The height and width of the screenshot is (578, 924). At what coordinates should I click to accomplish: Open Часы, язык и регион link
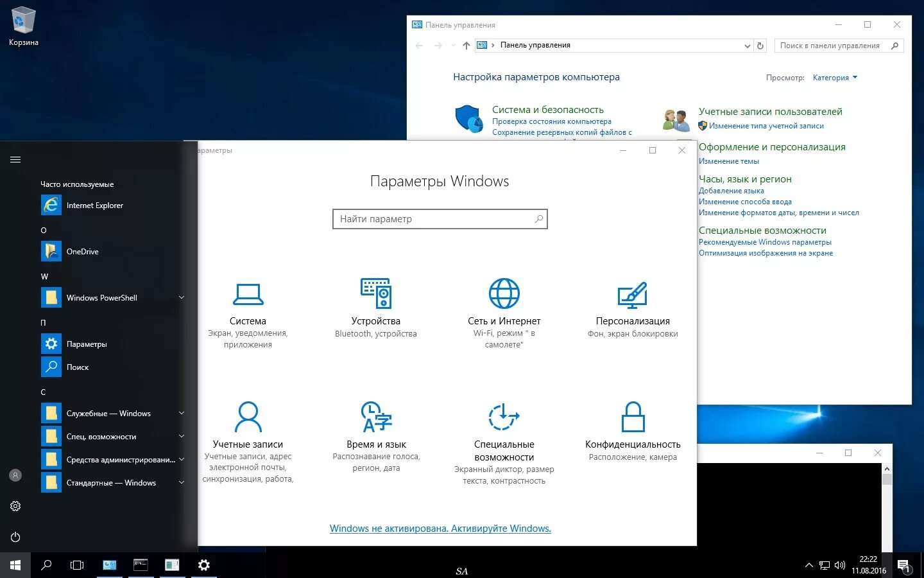pyautogui.click(x=745, y=179)
